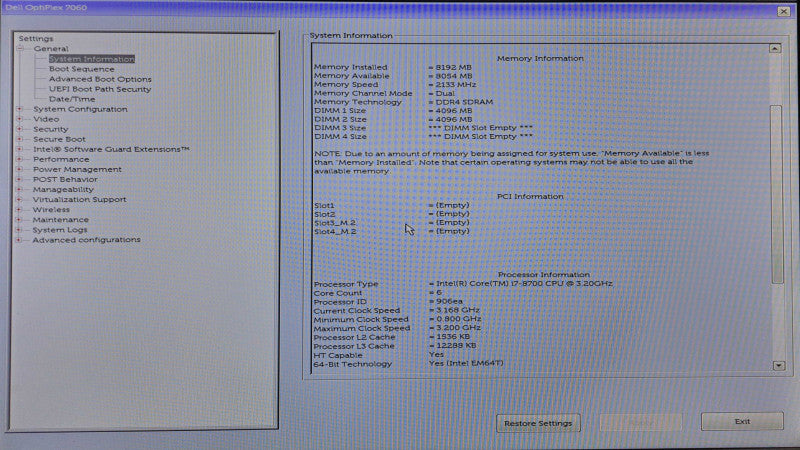
Task: Select the System Configuration label
Action: tap(80, 109)
